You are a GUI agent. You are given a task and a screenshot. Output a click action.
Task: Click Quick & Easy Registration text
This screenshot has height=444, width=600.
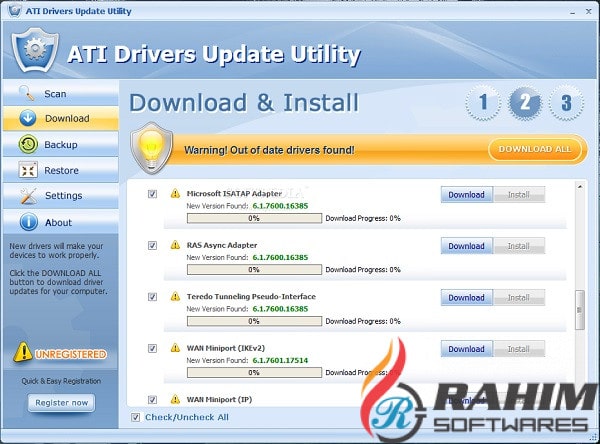[61, 381]
